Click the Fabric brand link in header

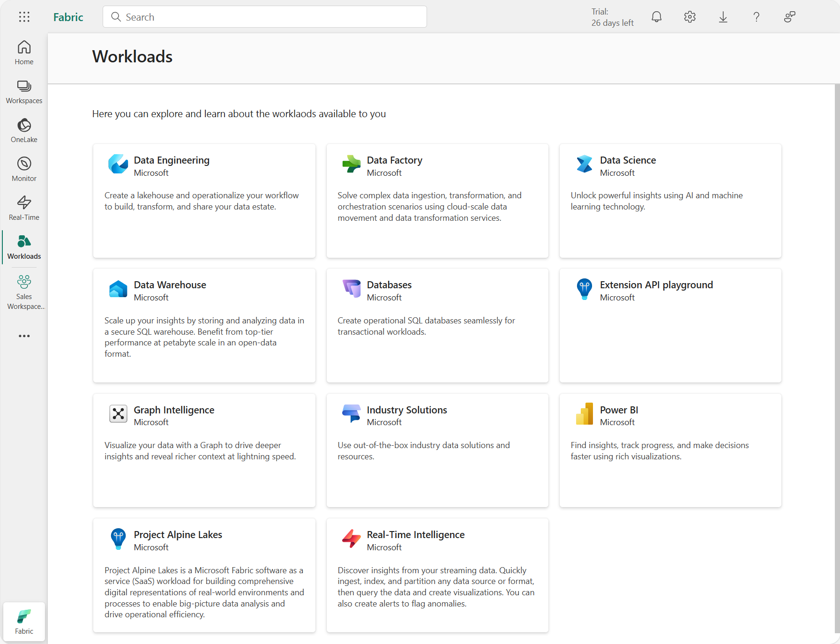68,17
